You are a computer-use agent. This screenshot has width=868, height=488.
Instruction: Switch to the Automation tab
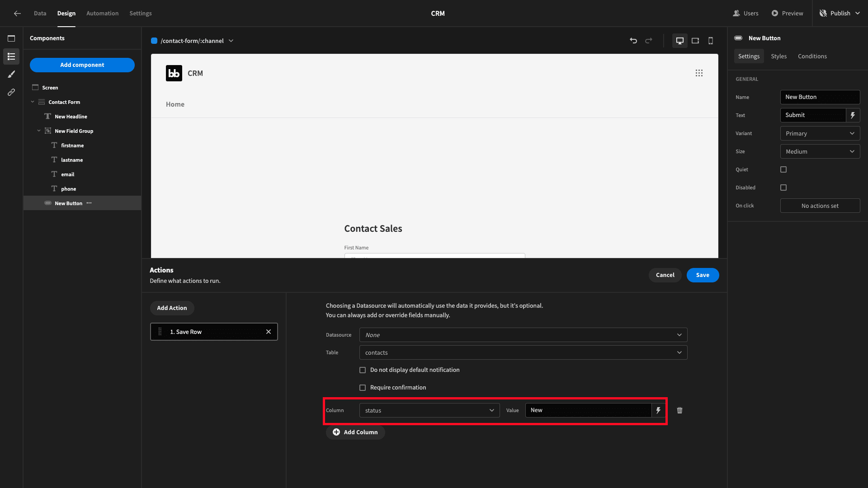103,14
